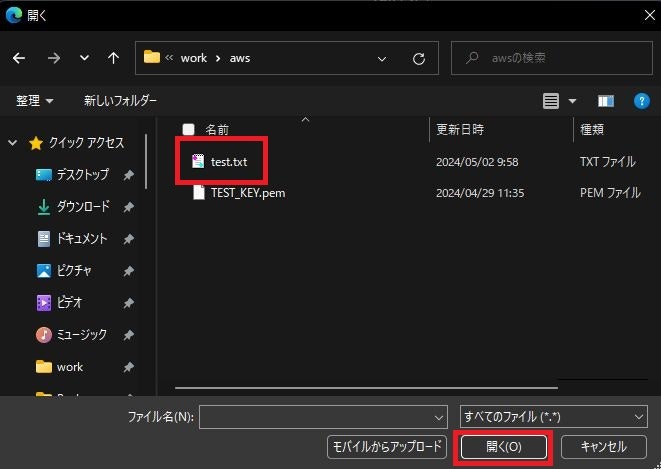Click the folder icon in address bar
This screenshot has width=661, height=469.
[x=152, y=57]
